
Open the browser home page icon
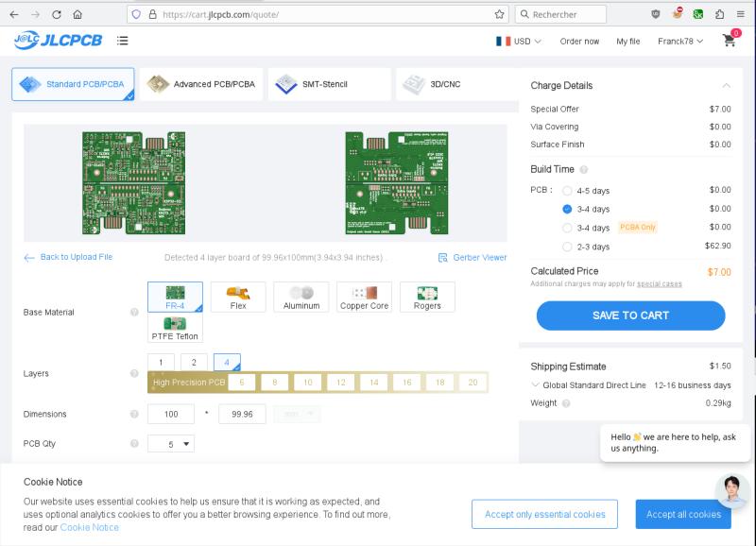pos(77,14)
